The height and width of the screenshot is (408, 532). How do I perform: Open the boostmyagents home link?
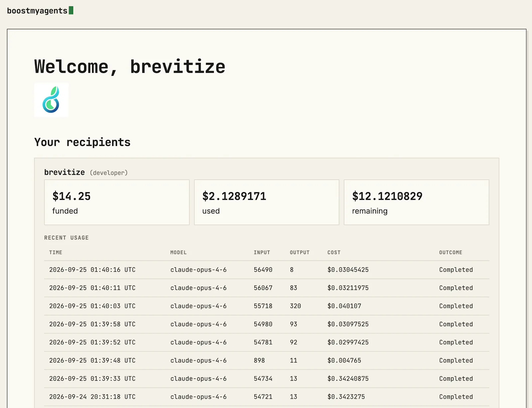point(40,11)
